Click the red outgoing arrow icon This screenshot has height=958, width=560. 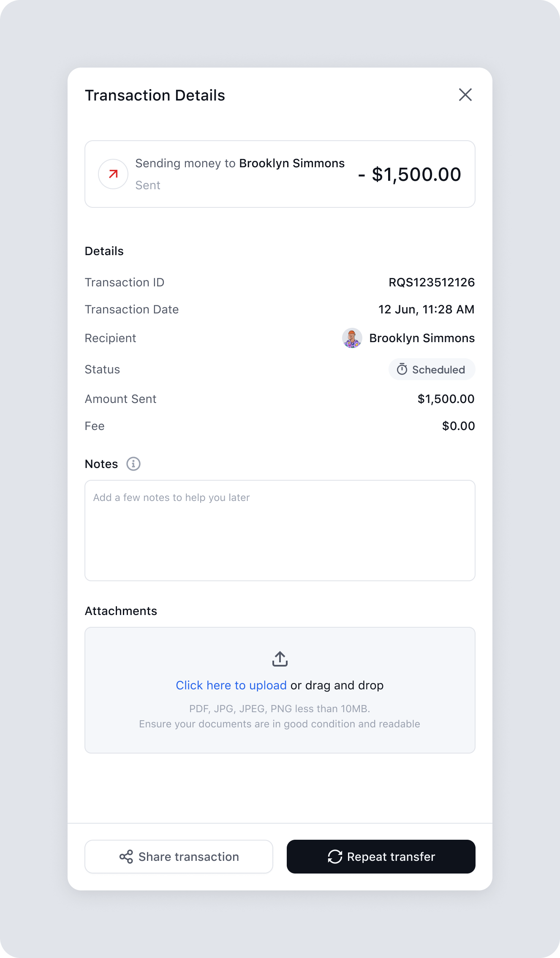[113, 174]
